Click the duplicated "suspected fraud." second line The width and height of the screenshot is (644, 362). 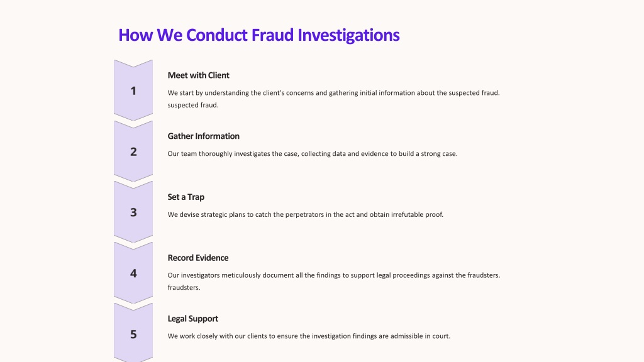pos(193,105)
